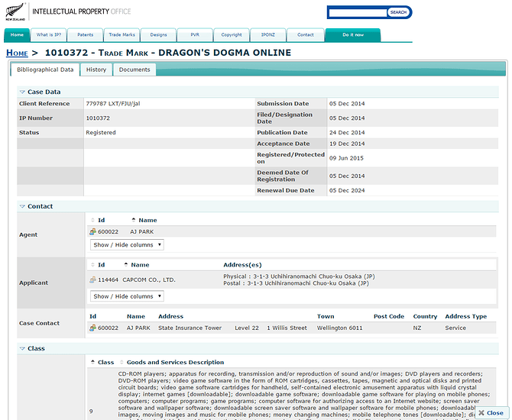Click the Service address type cell
This screenshot has width=512, height=420.
point(455,328)
